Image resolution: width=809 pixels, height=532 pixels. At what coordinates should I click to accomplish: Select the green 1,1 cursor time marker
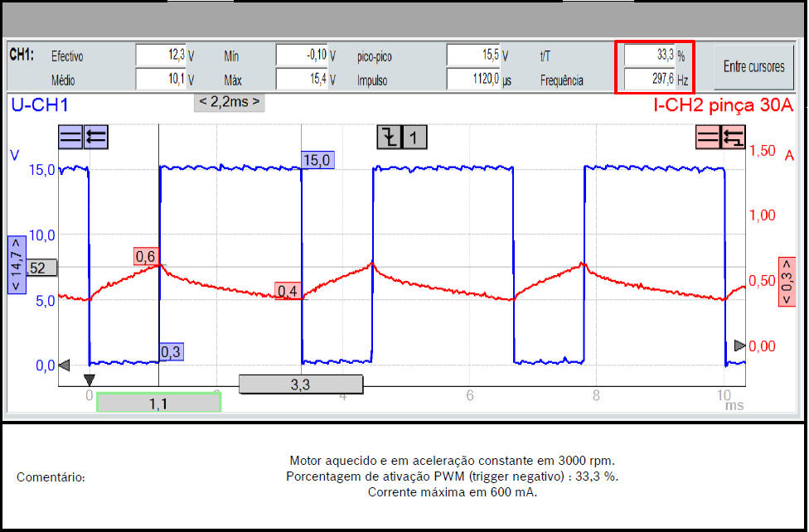pyautogui.click(x=158, y=403)
